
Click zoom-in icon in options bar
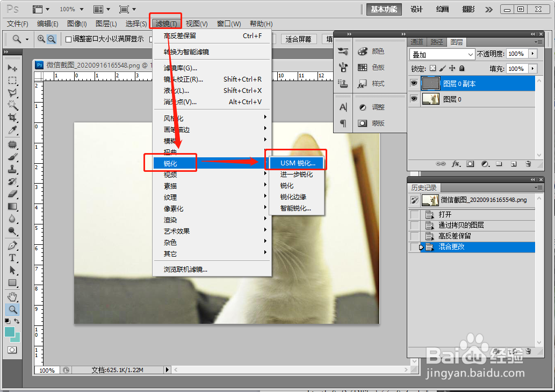point(41,39)
